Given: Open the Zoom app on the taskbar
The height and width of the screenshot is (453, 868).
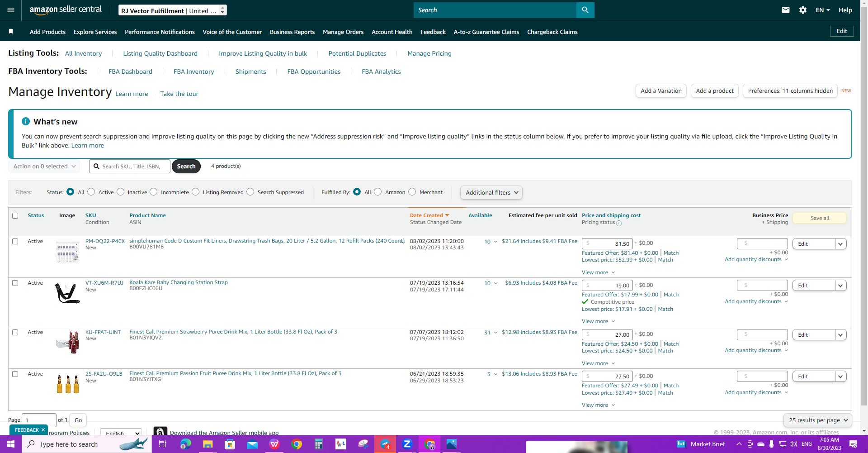Looking at the screenshot, I should pos(407,444).
